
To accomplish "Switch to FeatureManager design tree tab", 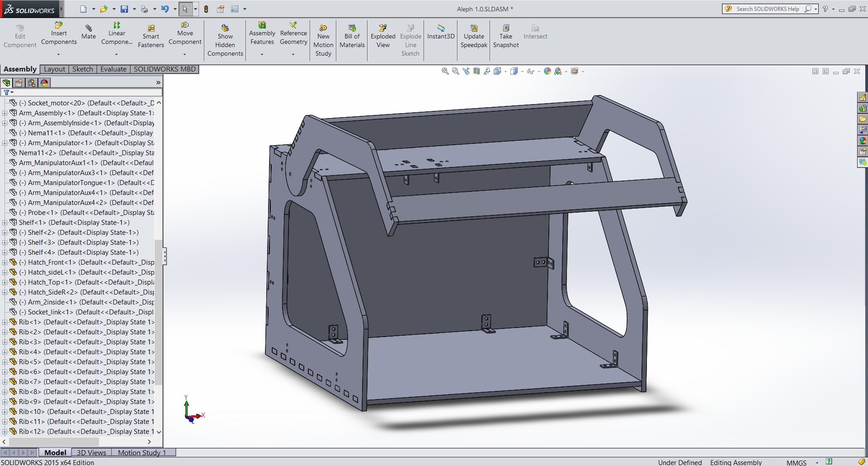I will [x=6, y=83].
